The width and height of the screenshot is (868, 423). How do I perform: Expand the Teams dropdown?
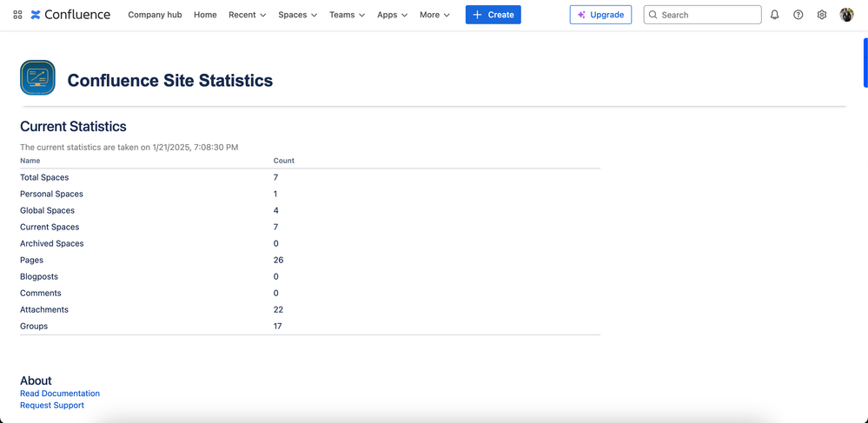(x=347, y=15)
